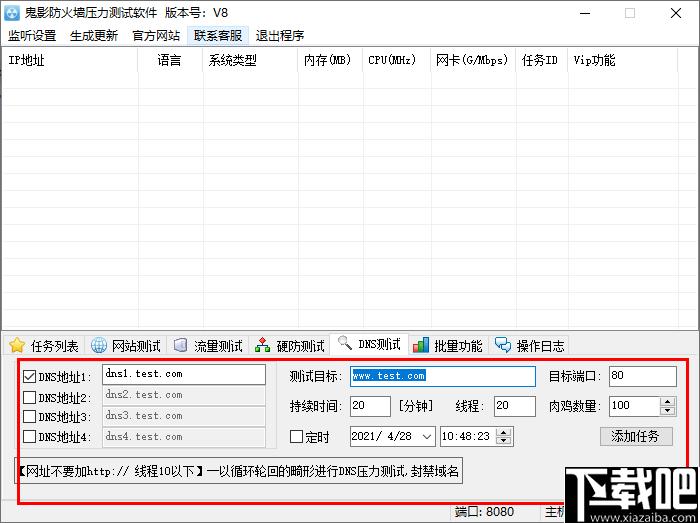Click the 测试目标 www.test.com field
Image resolution: width=700 pixels, height=523 pixels.
point(443,376)
